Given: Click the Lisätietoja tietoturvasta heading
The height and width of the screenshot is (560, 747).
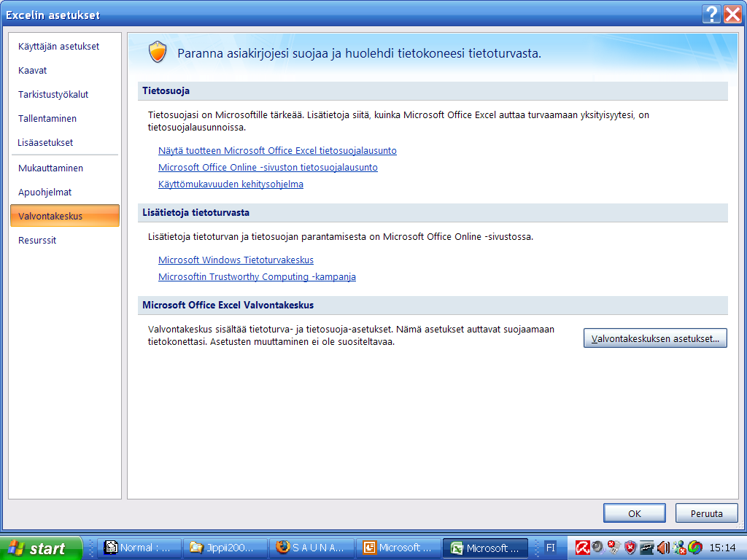Looking at the screenshot, I should tap(196, 212).
